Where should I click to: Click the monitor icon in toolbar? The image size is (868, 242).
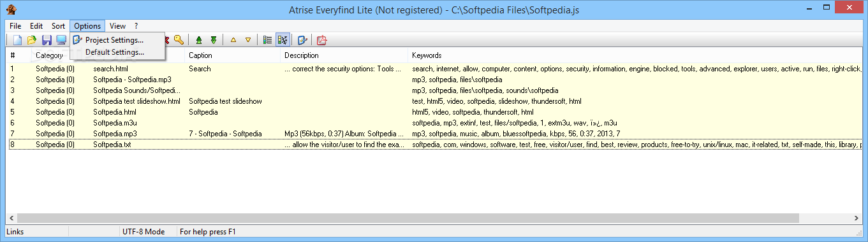click(x=61, y=40)
